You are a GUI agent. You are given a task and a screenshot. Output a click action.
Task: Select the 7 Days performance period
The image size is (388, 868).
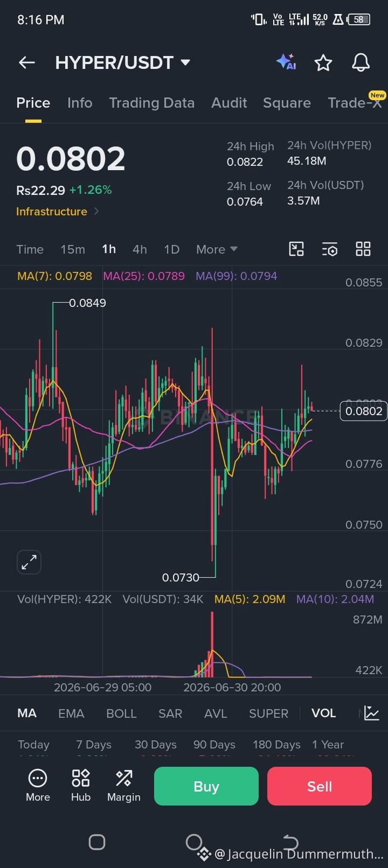tap(94, 745)
